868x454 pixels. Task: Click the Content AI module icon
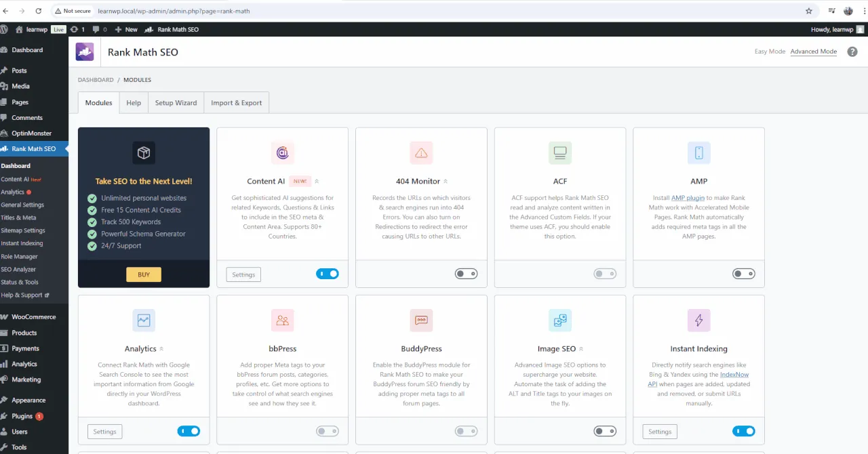pyautogui.click(x=282, y=153)
